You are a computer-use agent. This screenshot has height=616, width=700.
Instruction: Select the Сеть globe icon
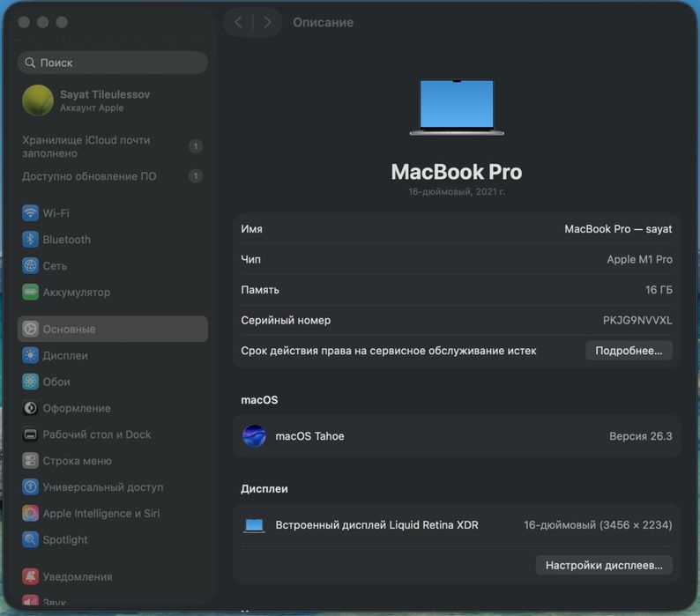coord(30,265)
